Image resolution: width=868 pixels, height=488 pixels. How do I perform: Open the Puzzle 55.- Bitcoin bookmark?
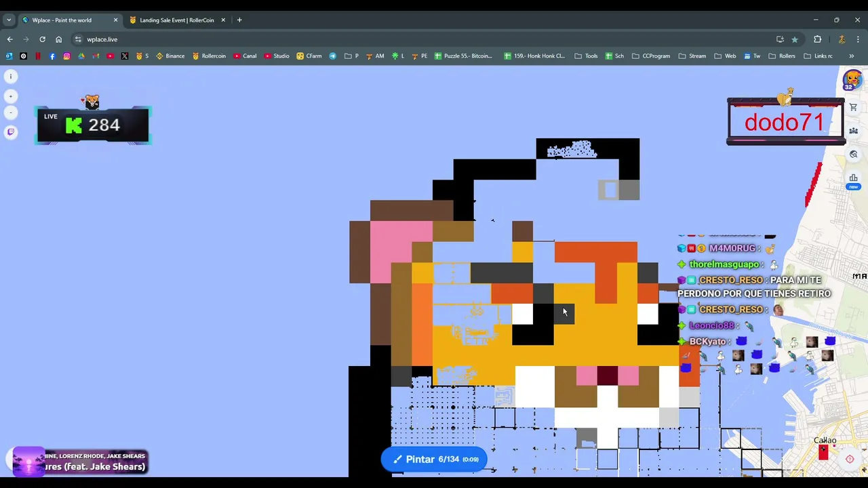tap(463, 56)
